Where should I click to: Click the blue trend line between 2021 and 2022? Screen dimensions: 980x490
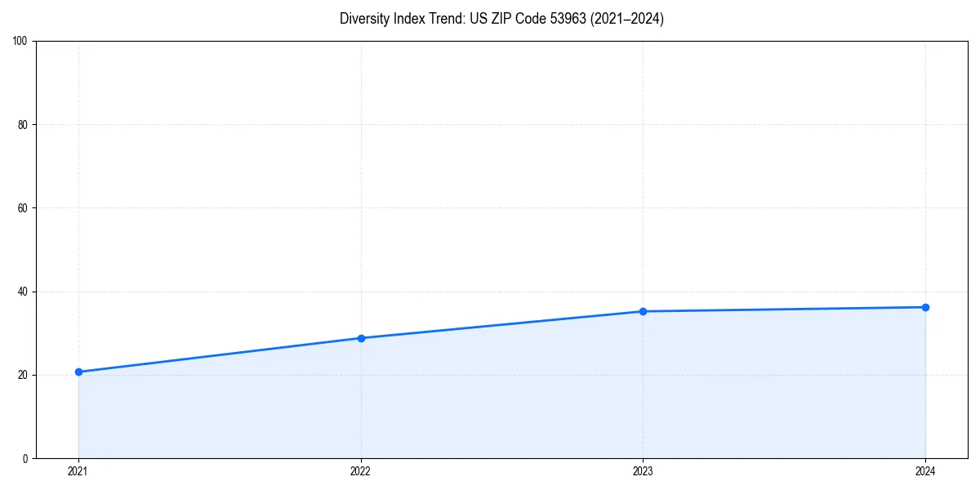pos(220,354)
